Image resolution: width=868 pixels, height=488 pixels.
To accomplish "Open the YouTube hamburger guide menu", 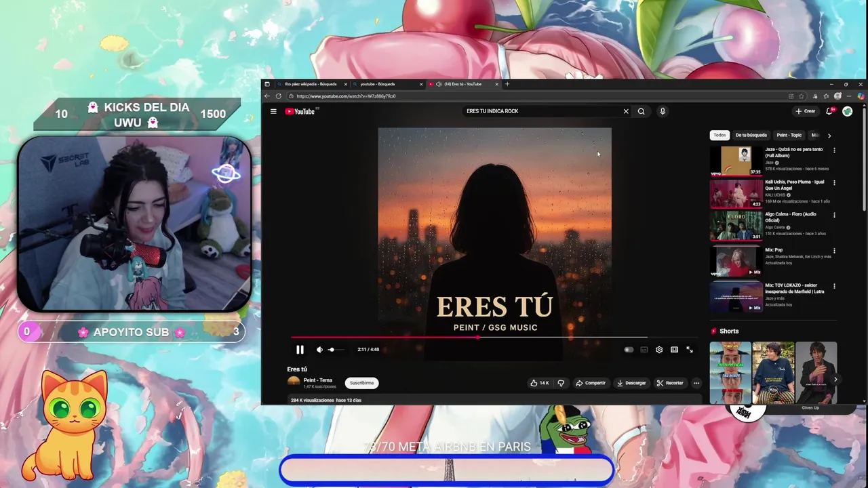I will pyautogui.click(x=273, y=111).
